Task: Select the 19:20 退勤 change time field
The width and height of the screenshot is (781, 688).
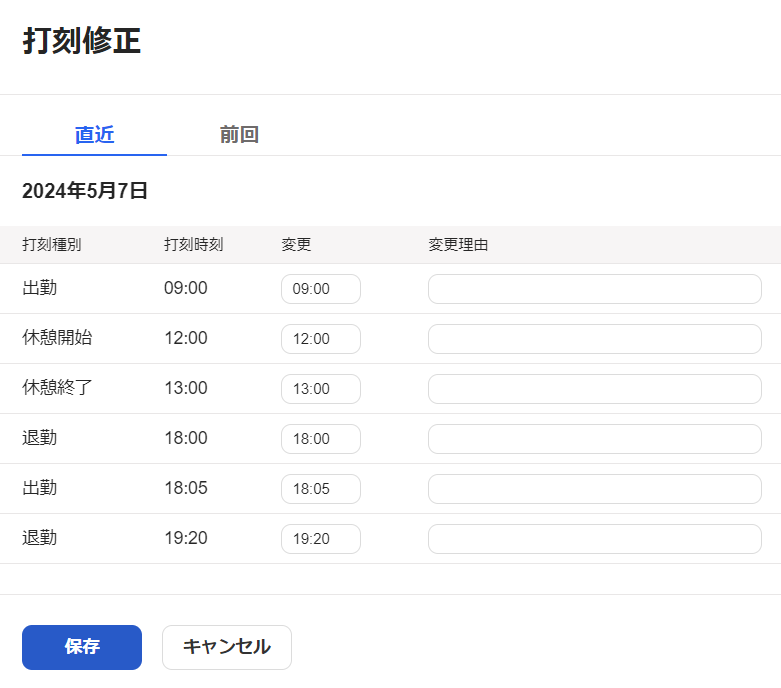Action: (320, 539)
